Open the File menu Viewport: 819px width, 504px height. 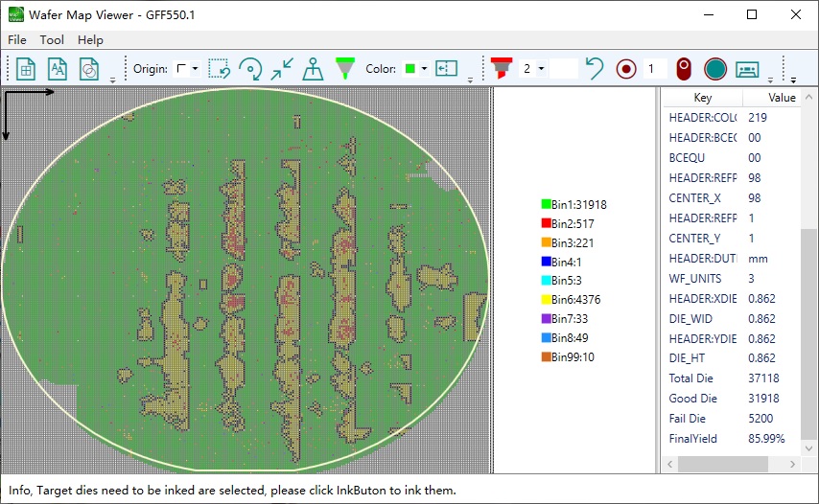click(x=17, y=40)
